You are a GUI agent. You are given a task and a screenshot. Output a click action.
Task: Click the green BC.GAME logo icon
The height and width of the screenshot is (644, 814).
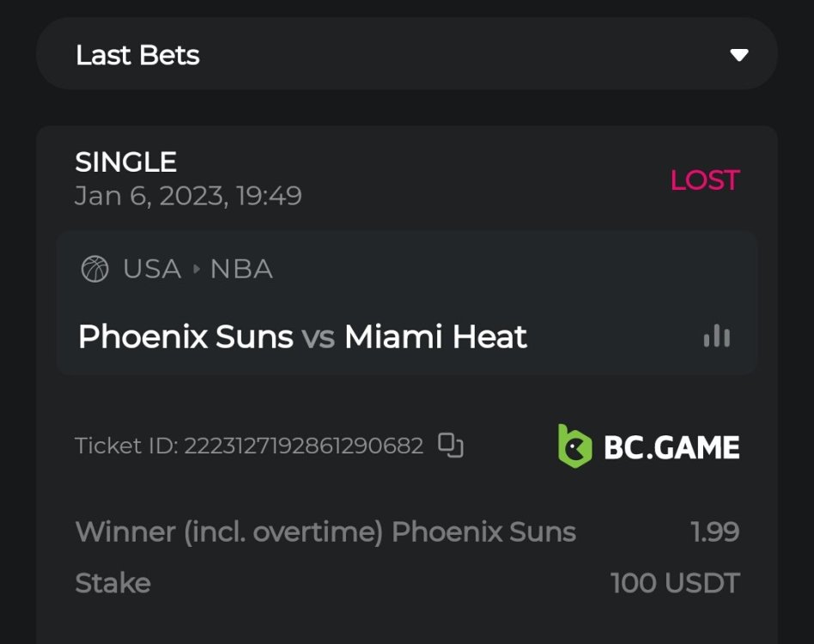point(574,446)
